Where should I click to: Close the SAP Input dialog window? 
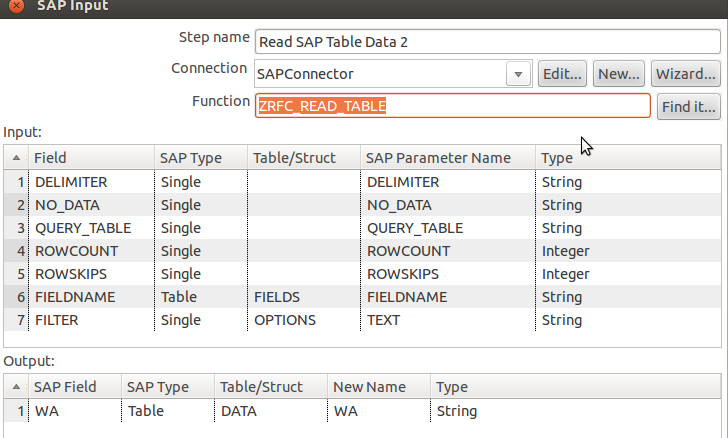coord(15,6)
